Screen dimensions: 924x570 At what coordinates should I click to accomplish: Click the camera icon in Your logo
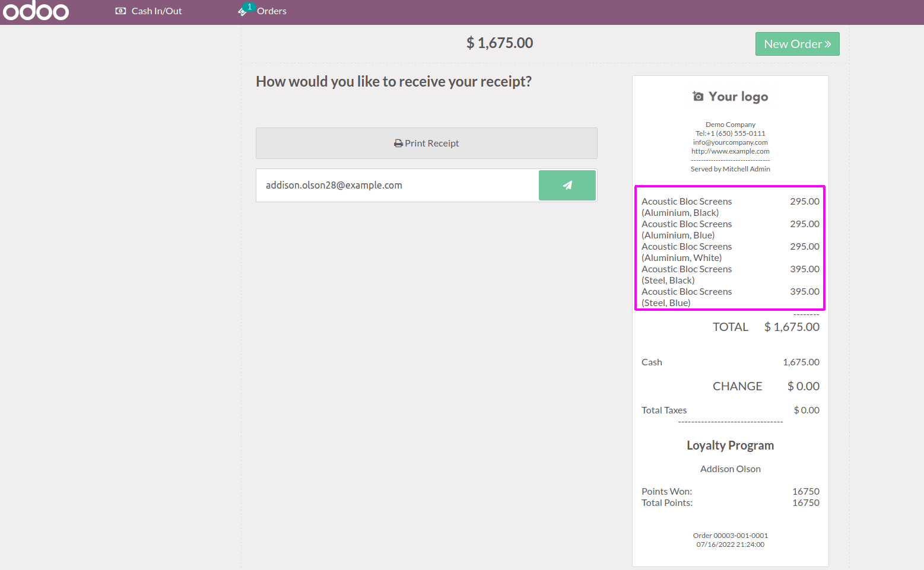tap(698, 96)
